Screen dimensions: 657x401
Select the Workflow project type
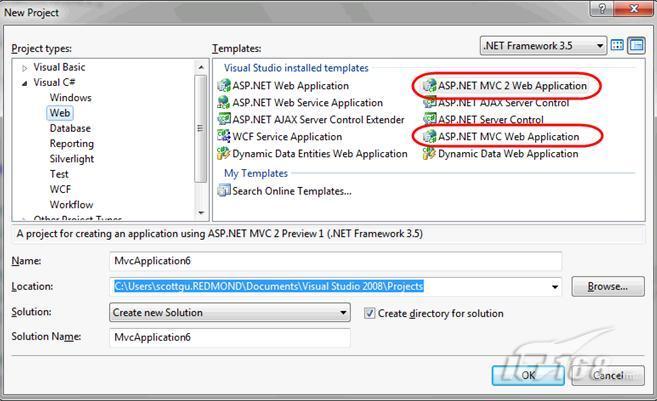[71, 204]
